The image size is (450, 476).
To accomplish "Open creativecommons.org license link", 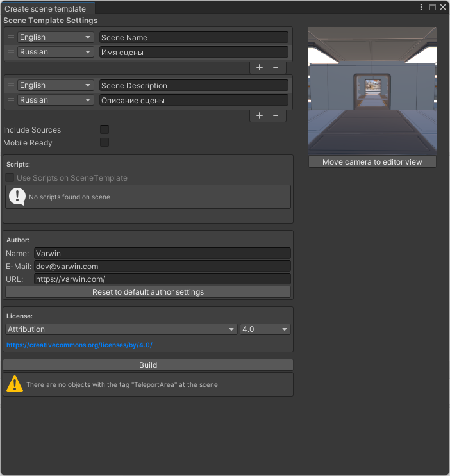I will (x=79, y=345).
